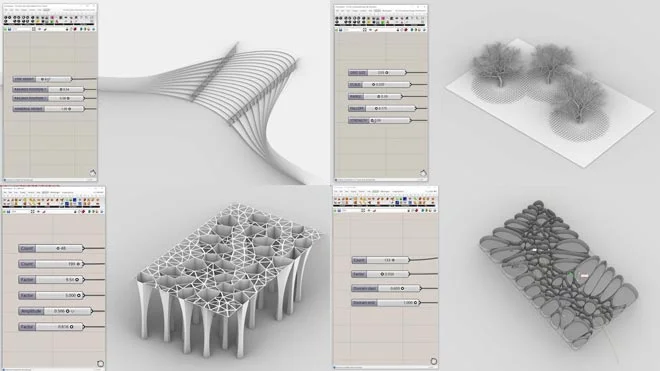The width and height of the screenshot is (660, 371).
Task: Click the Amplitude slider in bottom-left canvas
Action: click(55, 311)
